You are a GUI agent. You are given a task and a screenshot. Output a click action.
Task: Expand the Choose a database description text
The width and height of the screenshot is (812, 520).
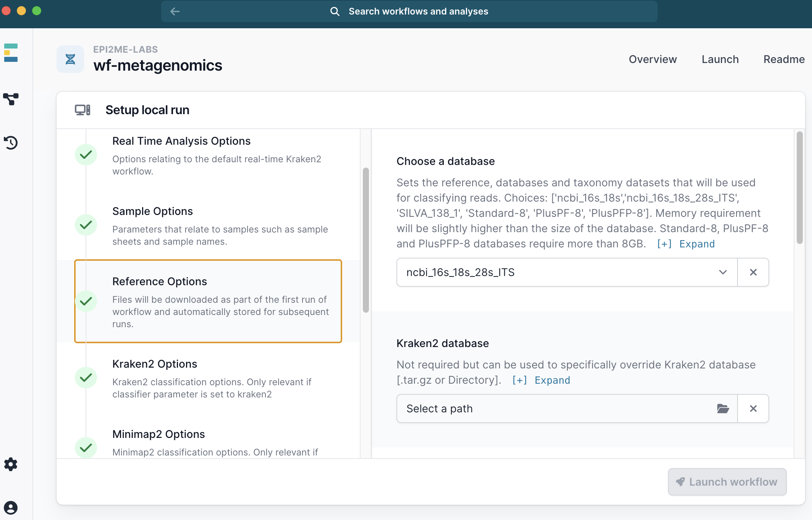697,244
